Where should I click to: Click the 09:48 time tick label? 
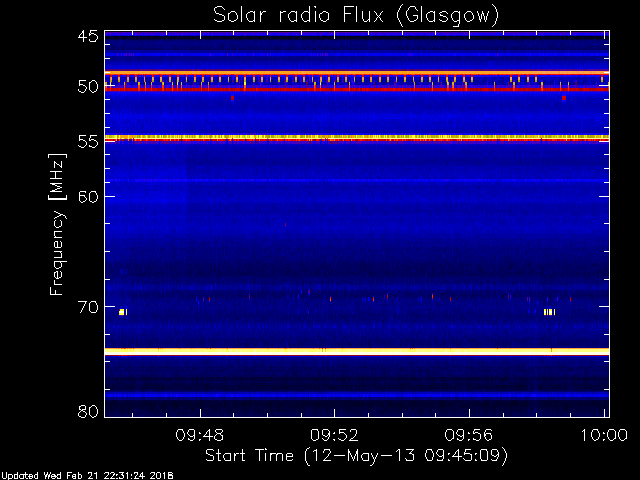point(200,435)
